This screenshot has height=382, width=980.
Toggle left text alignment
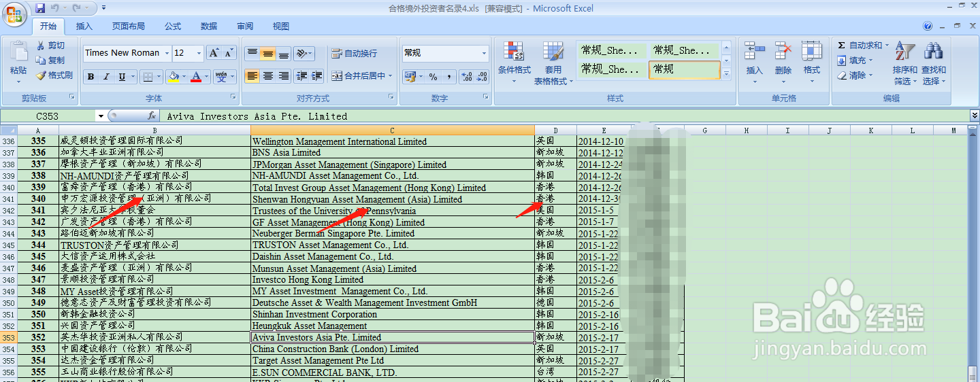pos(252,76)
